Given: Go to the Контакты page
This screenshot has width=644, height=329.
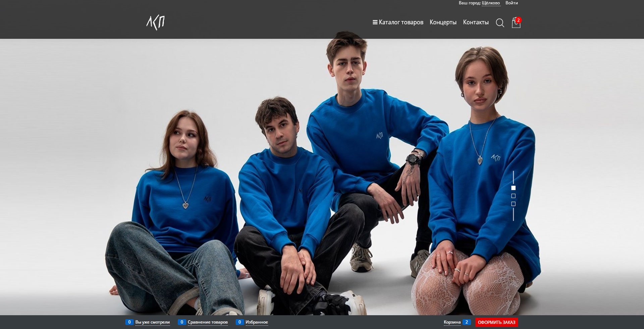Looking at the screenshot, I should coord(476,22).
